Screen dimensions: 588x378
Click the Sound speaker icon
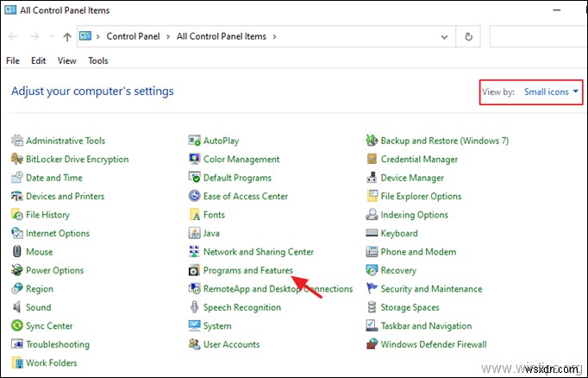coord(18,308)
